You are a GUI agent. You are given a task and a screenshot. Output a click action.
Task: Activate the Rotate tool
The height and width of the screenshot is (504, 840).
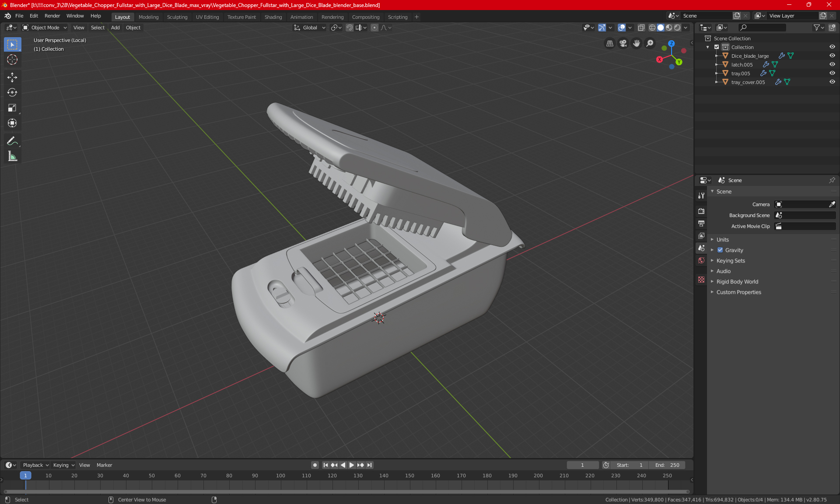(x=12, y=93)
